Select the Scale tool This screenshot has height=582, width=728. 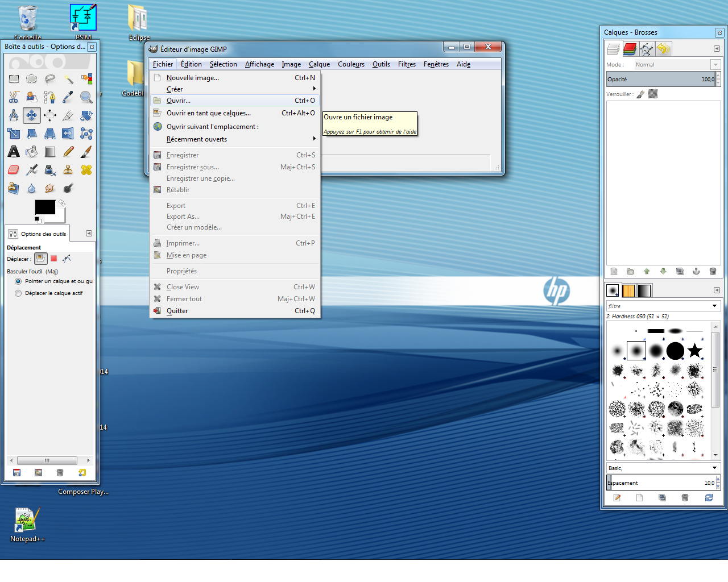[x=14, y=134]
